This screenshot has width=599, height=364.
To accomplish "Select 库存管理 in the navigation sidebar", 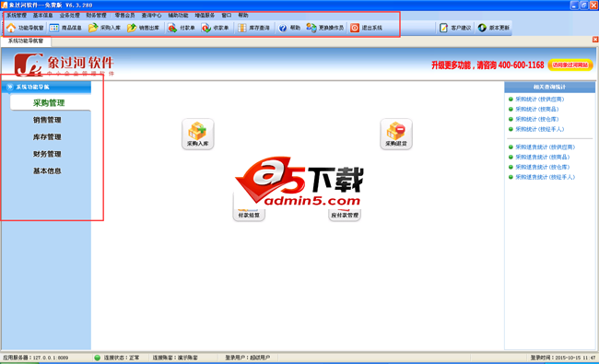I will (x=47, y=137).
